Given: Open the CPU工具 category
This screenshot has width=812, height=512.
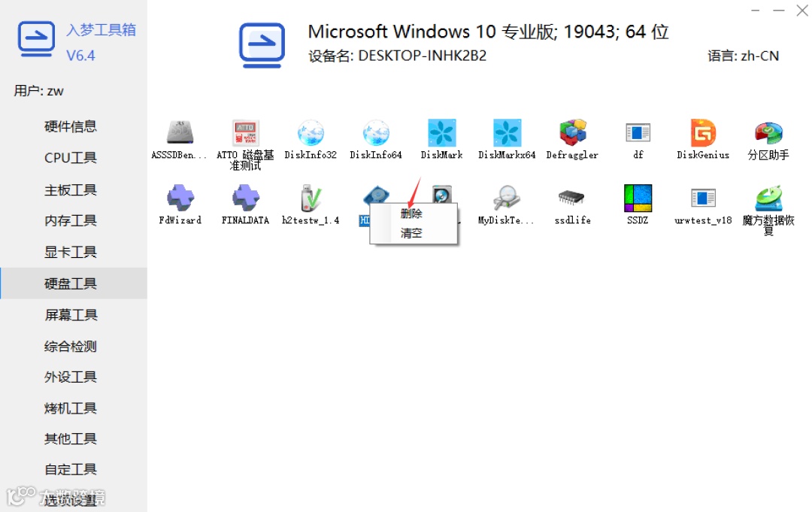Looking at the screenshot, I should point(74,158).
